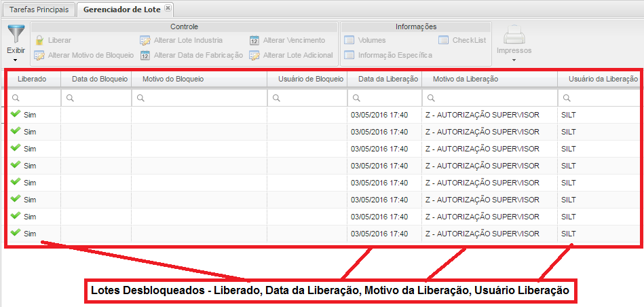
Task: Click the Impressos printer icon
Action: click(514, 35)
